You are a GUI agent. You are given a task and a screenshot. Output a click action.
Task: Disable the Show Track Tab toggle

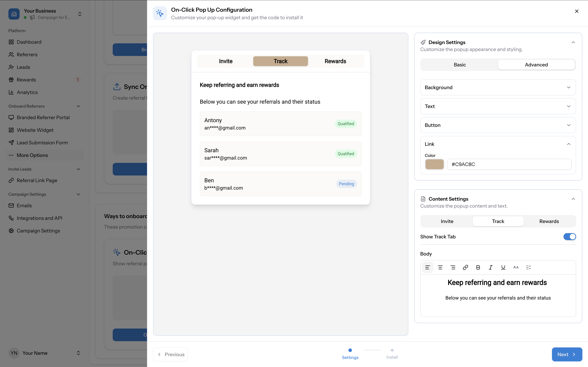coord(569,237)
